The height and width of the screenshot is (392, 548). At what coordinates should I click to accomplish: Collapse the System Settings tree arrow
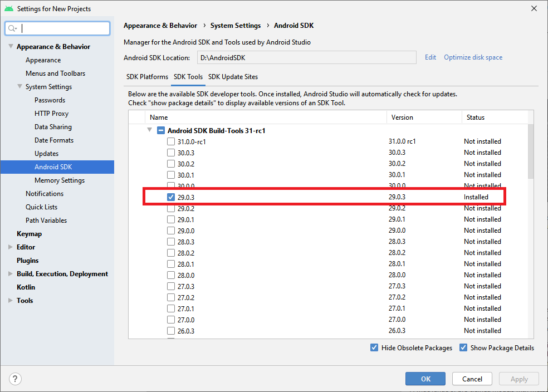click(19, 86)
